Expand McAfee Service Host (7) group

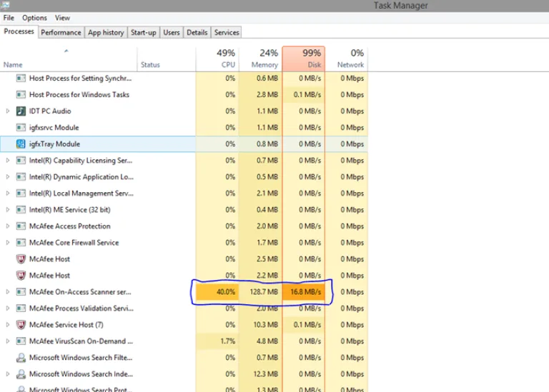pos(8,325)
